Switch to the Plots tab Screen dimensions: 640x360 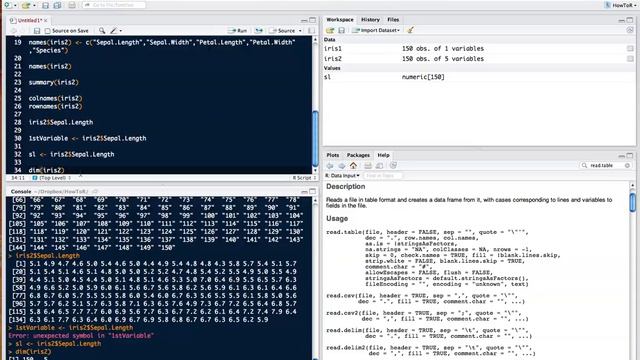[x=332, y=155]
